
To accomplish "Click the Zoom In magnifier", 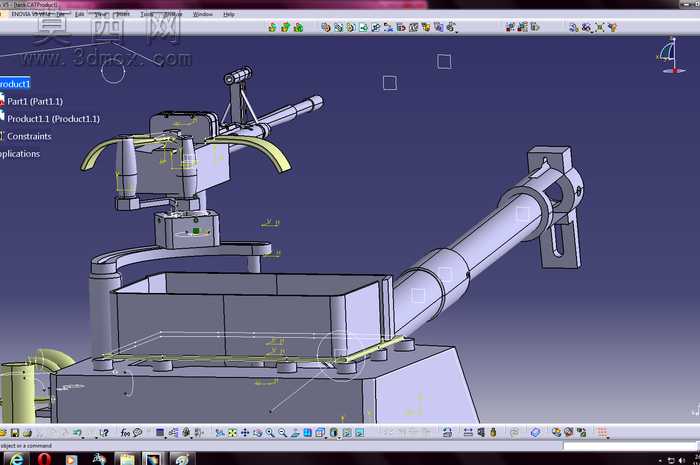I will pyautogui.click(x=270, y=433).
